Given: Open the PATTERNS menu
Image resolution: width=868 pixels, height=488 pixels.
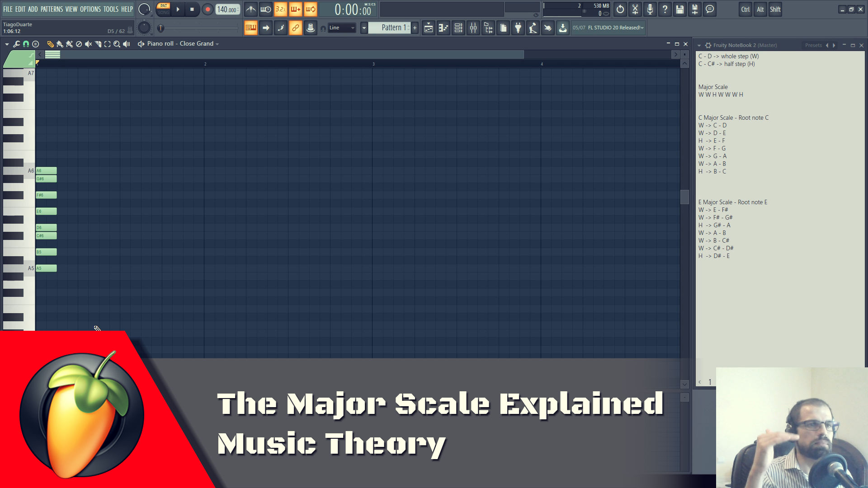Looking at the screenshot, I should (x=51, y=9).
